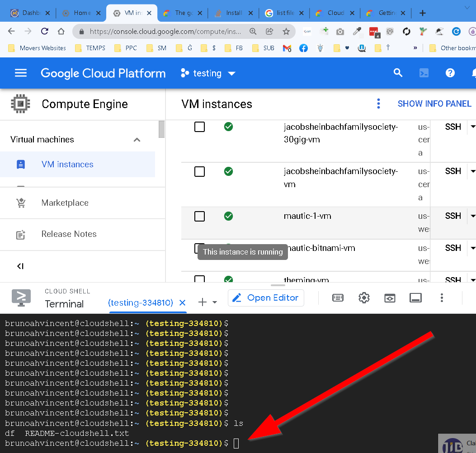The image size is (476, 453).
Task: Click the Google Cloud search magnifier icon
Action: [398, 73]
